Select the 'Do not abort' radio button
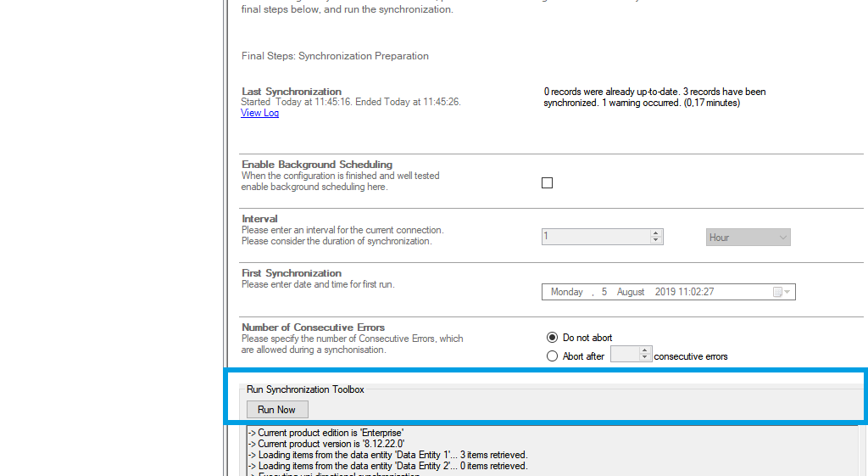 553,338
